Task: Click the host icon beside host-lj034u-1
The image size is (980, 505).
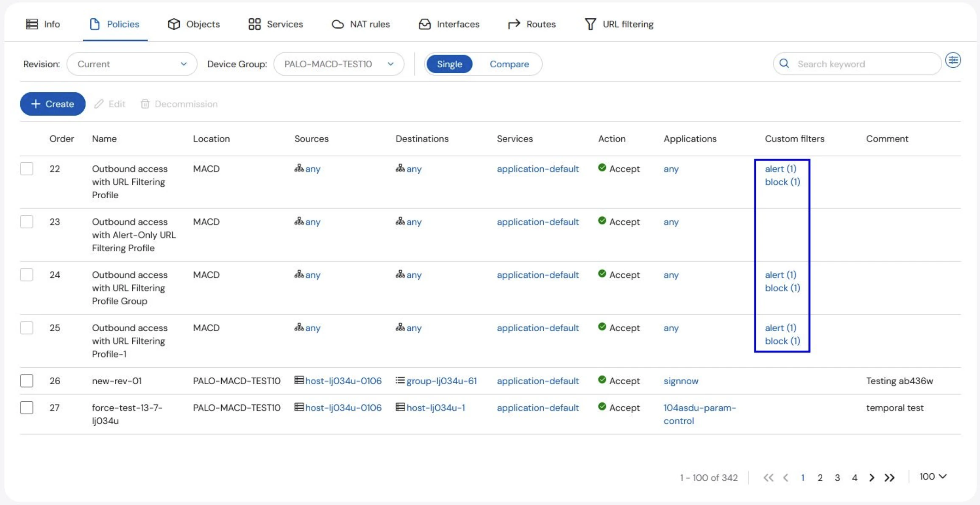Action: (400, 407)
